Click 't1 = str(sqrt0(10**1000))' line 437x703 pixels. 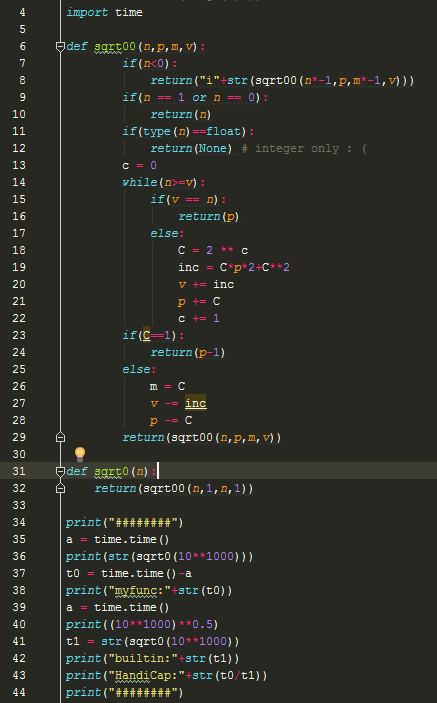(153, 641)
